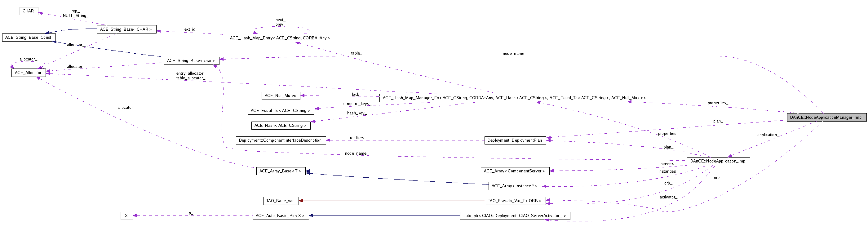The width and height of the screenshot is (868, 231).
Task: Click the prev_ self-loop label
Action: pyautogui.click(x=280, y=24)
